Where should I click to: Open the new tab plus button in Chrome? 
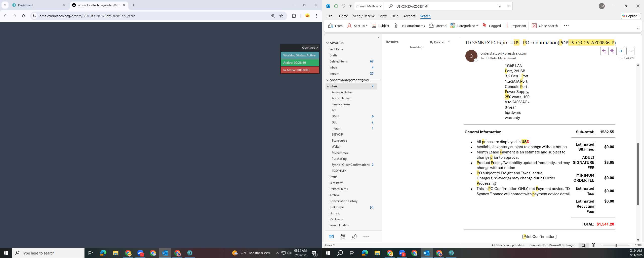pos(133,5)
